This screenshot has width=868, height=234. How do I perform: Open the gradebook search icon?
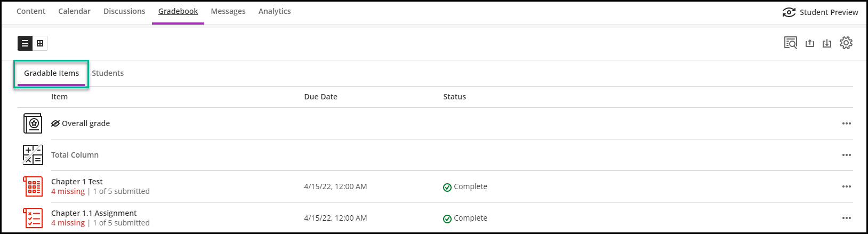790,43
